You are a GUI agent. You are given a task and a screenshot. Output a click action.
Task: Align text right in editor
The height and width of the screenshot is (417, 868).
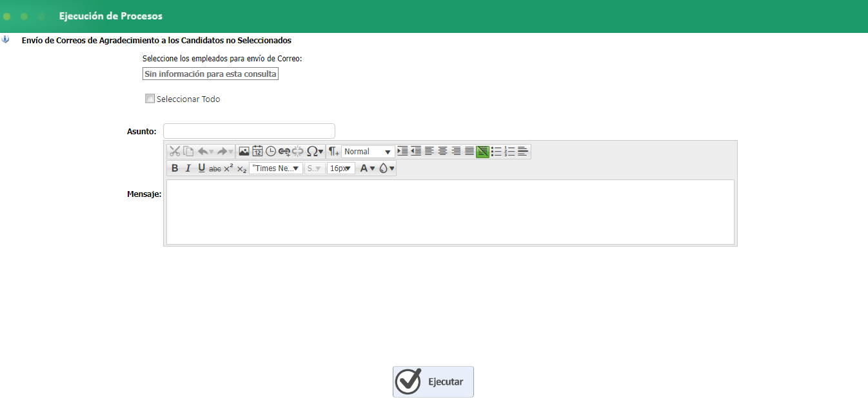[456, 152]
